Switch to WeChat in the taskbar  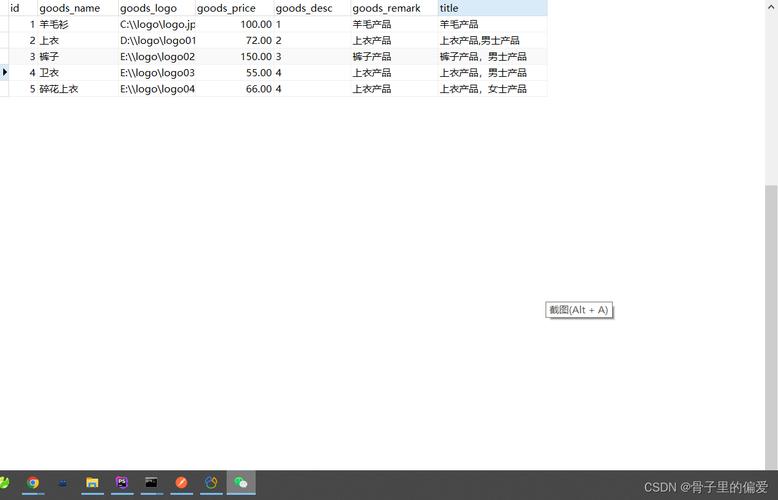pyautogui.click(x=241, y=483)
